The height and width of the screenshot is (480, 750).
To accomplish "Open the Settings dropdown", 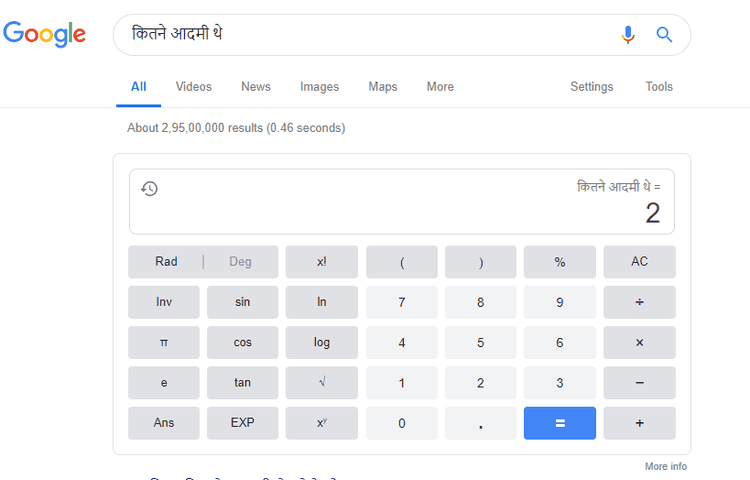I will point(591,87).
